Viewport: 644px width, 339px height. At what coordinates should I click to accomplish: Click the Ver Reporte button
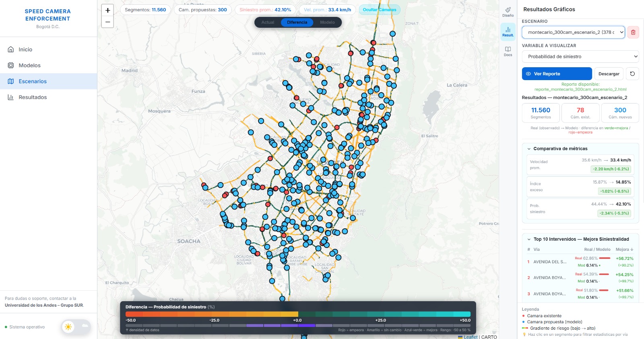pyautogui.click(x=557, y=74)
